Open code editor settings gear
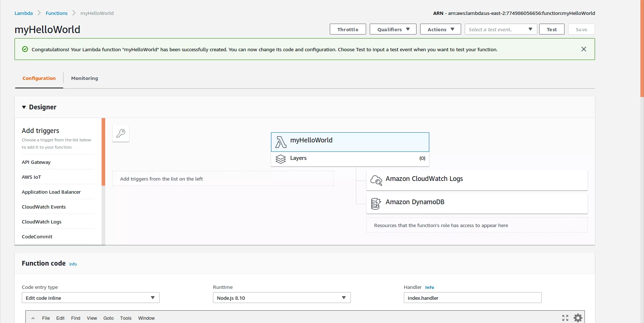644x323 pixels. coord(578,318)
